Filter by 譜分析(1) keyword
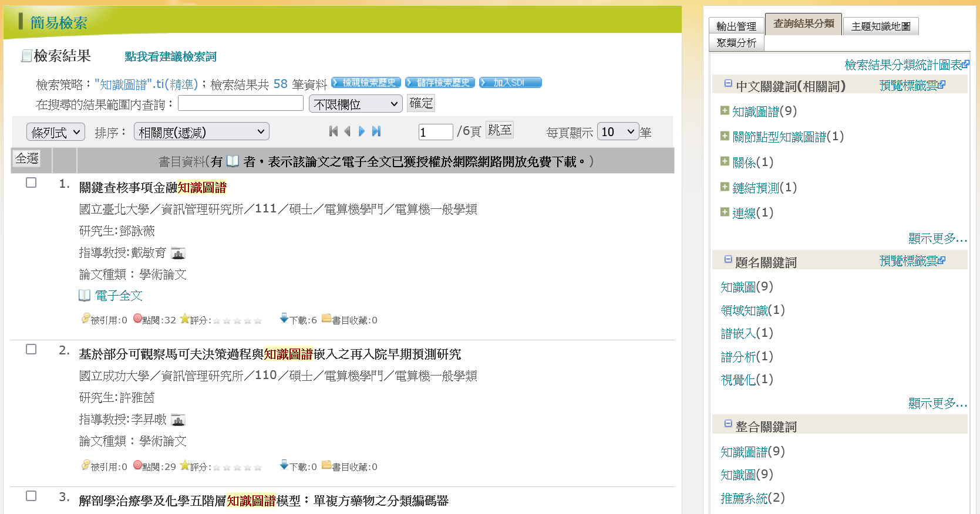Image resolution: width=980 pixels, height=514 pixels. (x=747, y=356)
